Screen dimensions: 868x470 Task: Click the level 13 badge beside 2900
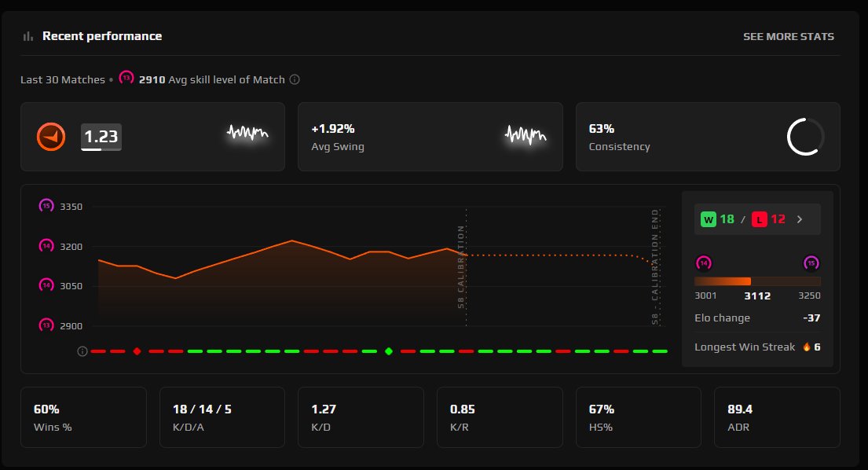[46, 325]
